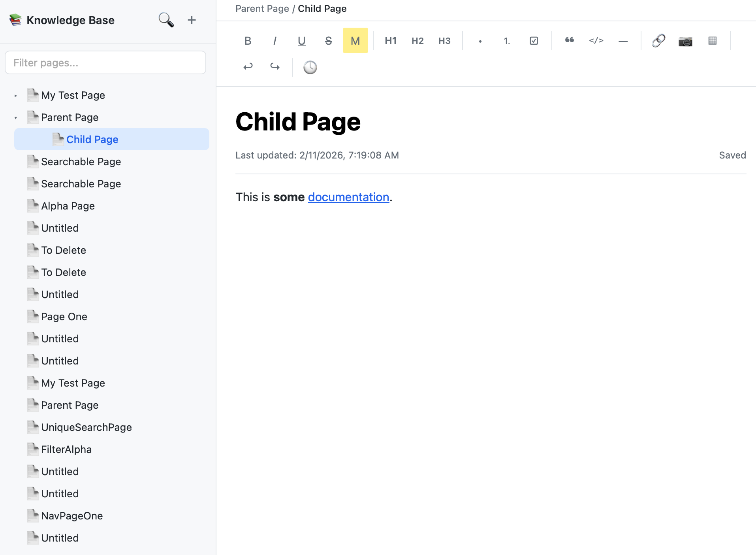Open the documentation hyperlink

(348, 197)
